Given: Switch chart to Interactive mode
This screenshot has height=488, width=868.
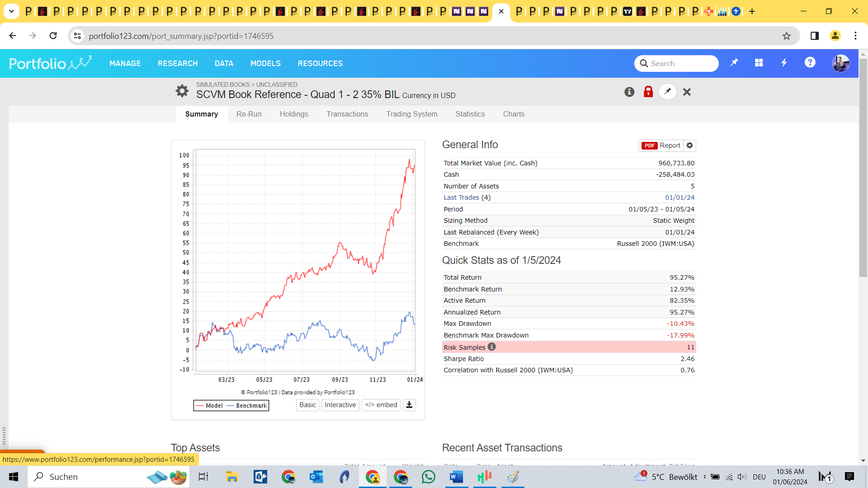Looking at the screenshot, I should (340, 405).
